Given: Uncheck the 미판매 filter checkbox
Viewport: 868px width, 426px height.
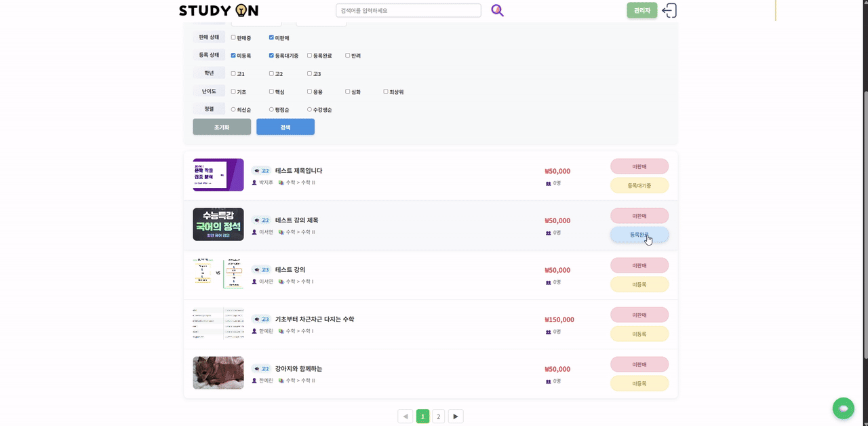Looking at the screenshot, I should 271,37.
